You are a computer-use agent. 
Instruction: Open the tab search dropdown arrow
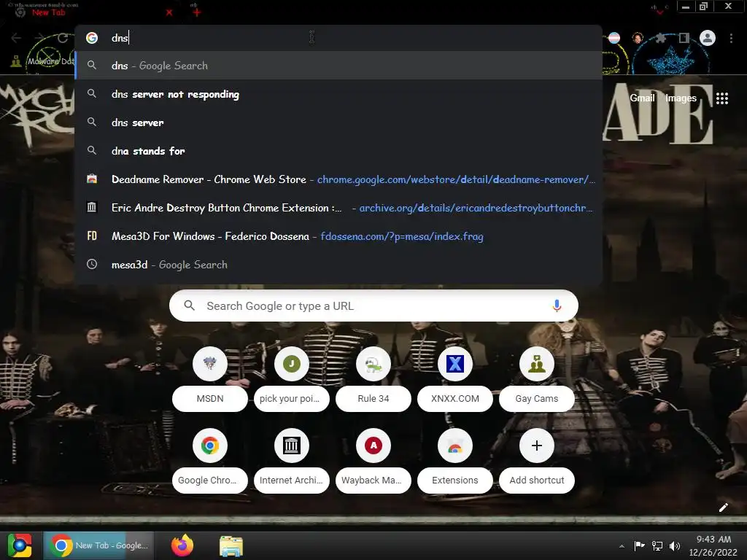pyautogui.click(x=659, y=12)
